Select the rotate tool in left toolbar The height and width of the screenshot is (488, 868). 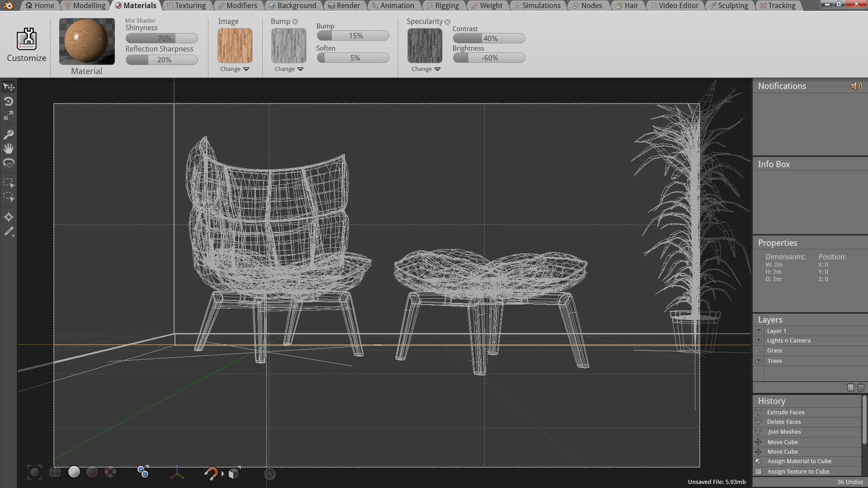(9, 101)
